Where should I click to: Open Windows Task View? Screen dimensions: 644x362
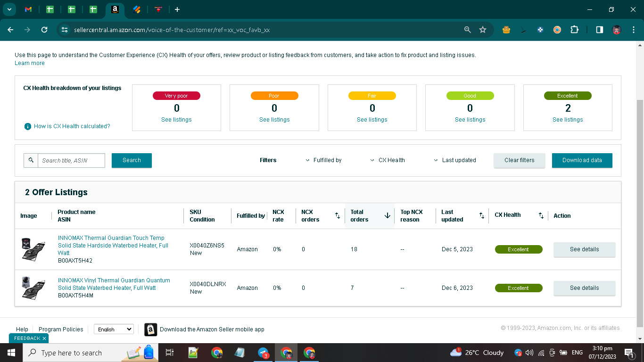pos(170,353)
